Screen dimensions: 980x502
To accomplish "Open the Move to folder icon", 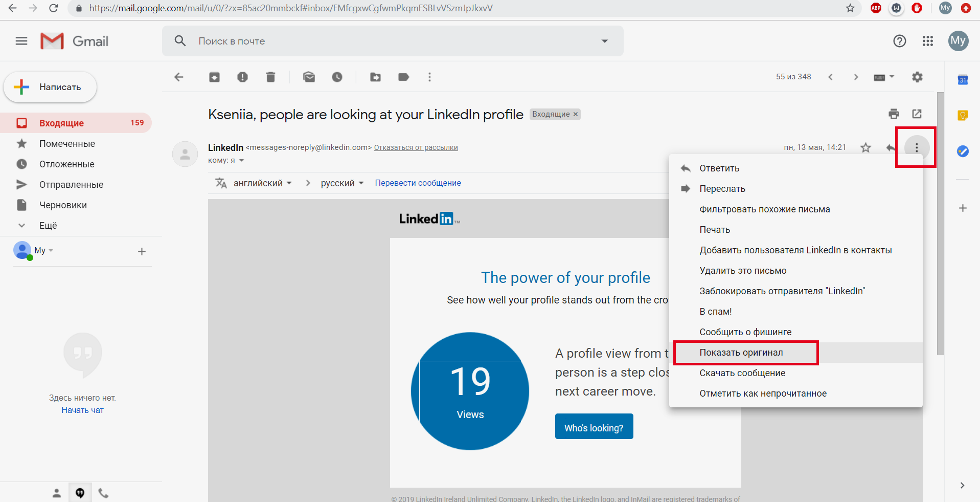I will 375,77.
